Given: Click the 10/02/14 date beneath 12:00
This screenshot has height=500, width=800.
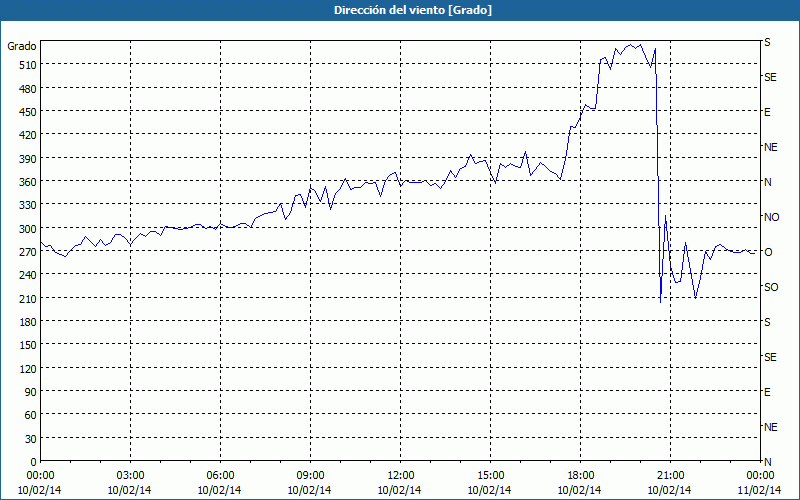Looking at the screenshot, I should (x=400, y=490).
